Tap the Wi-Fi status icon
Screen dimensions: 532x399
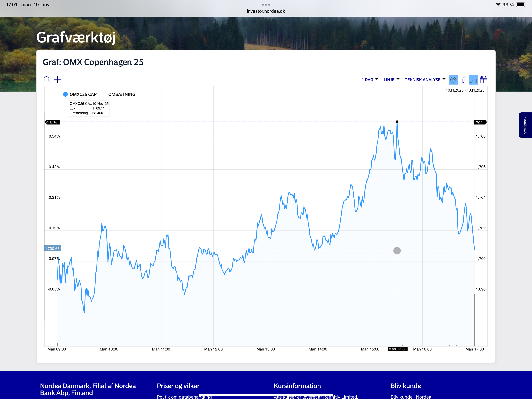498,4
